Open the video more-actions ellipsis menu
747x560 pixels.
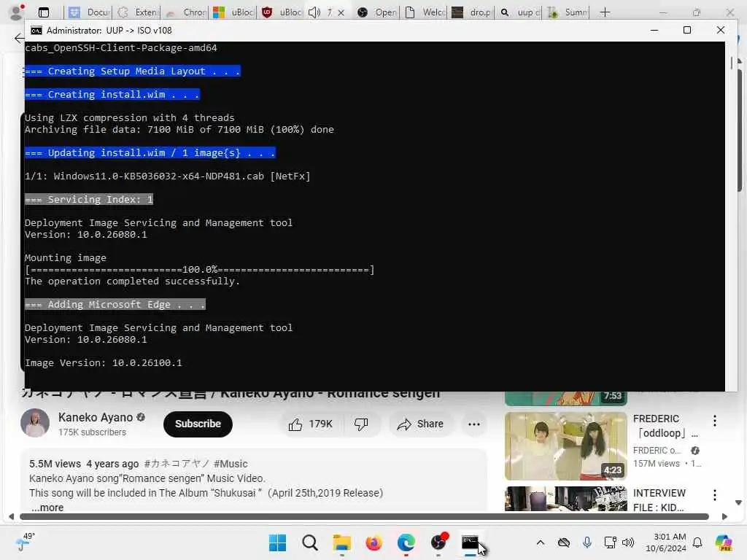474,424
